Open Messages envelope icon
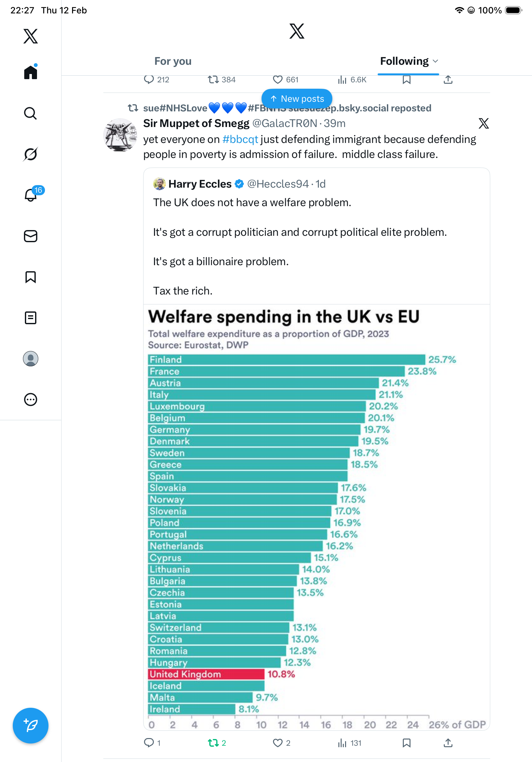This screenshot has height=762, width=532. pos(31,236)
